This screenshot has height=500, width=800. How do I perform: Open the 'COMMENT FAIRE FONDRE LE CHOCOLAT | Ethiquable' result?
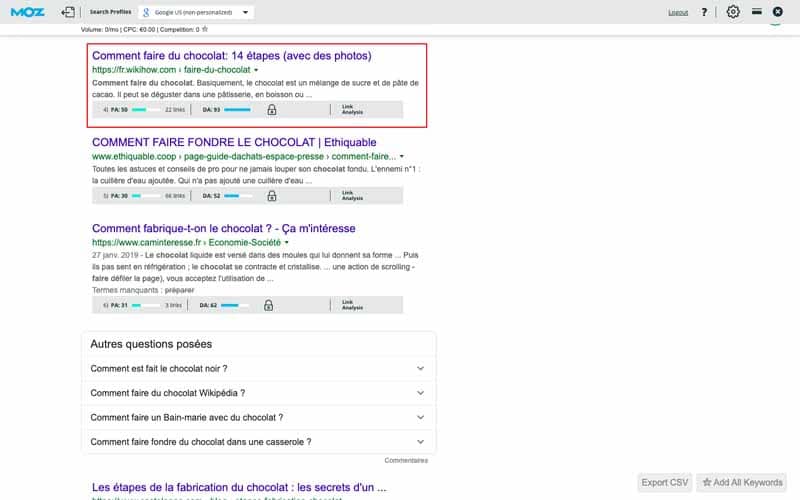click(234, 142)
